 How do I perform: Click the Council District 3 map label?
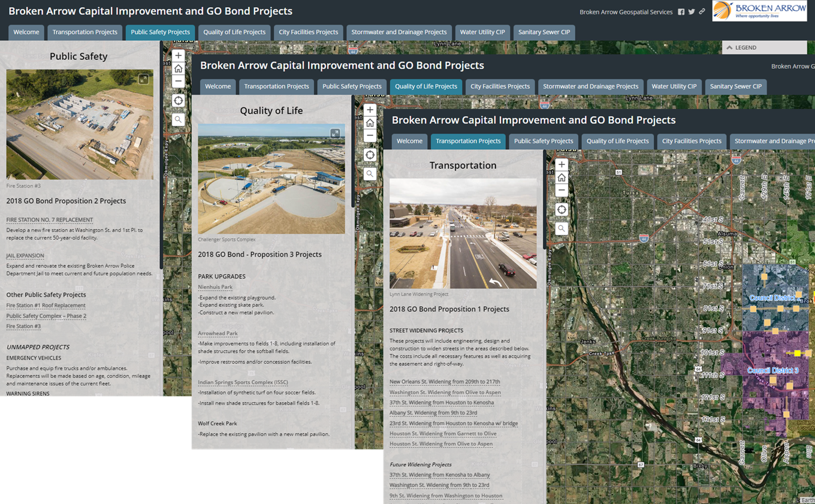(772, 370)
